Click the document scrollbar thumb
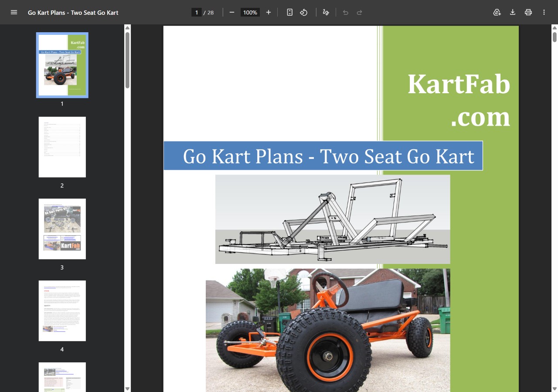 (555, 37)
